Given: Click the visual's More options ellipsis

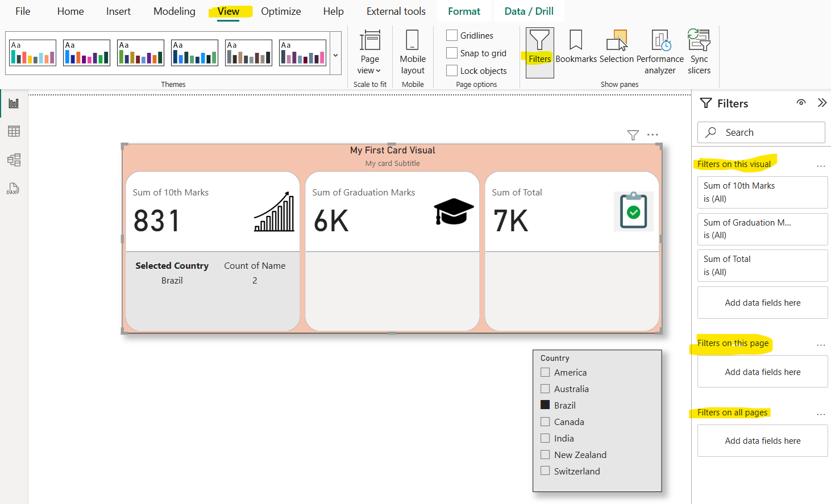Looking at the screenshot, I should (653, 135).
